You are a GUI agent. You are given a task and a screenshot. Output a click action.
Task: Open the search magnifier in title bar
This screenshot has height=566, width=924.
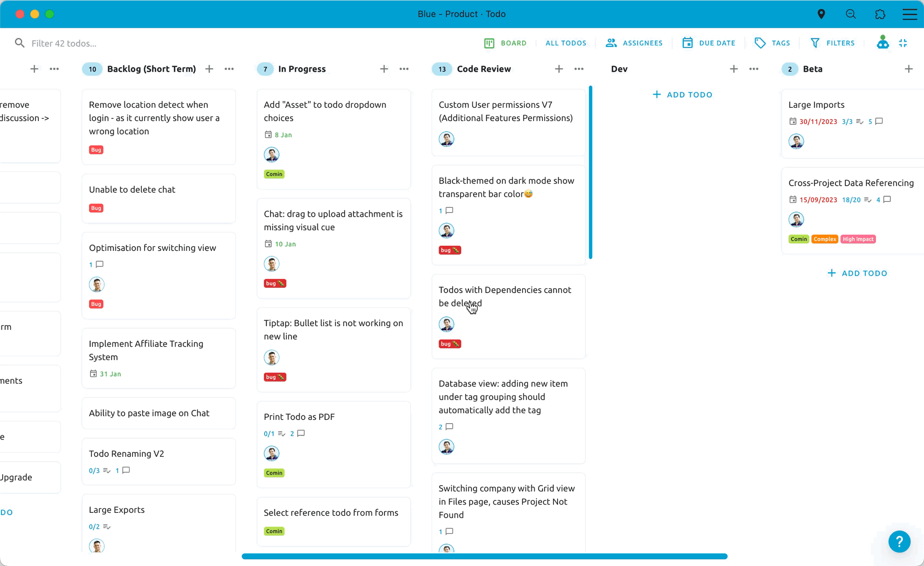851,14
